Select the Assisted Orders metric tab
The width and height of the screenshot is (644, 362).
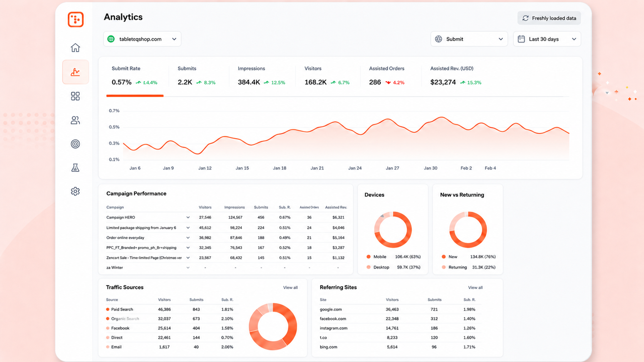[x=387, y=76]
